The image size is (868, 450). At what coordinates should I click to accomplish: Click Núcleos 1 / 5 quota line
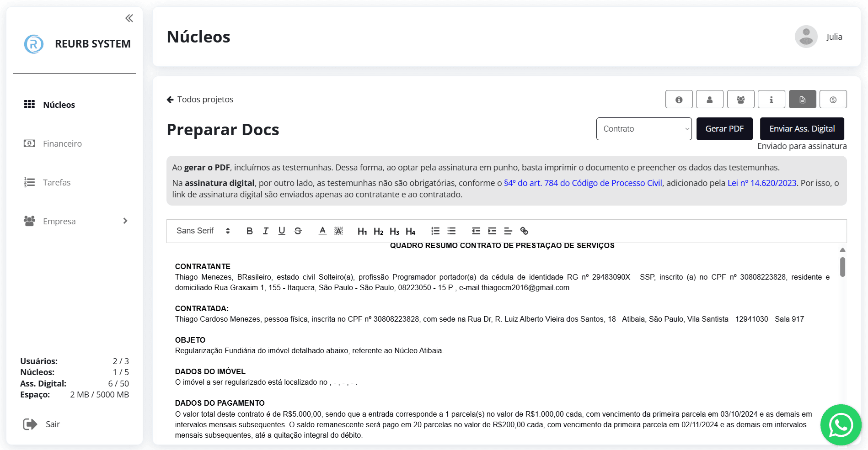[75, 372]
